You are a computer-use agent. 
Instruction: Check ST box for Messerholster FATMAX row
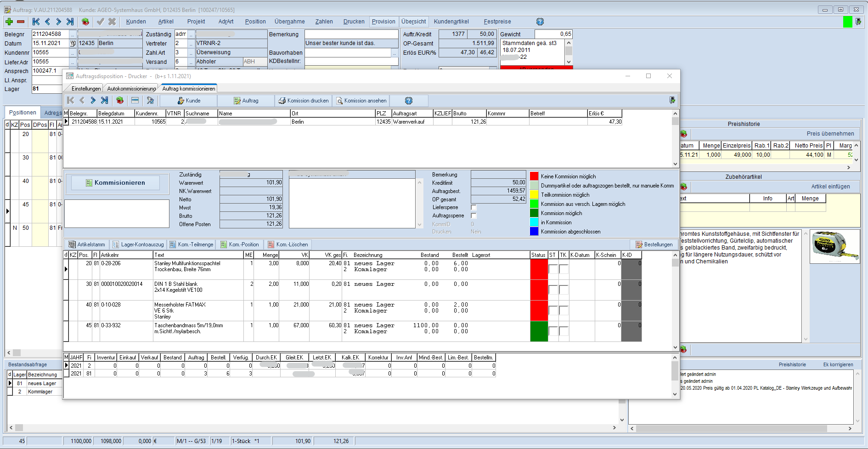pyautogui.click(x=553, y=310)
